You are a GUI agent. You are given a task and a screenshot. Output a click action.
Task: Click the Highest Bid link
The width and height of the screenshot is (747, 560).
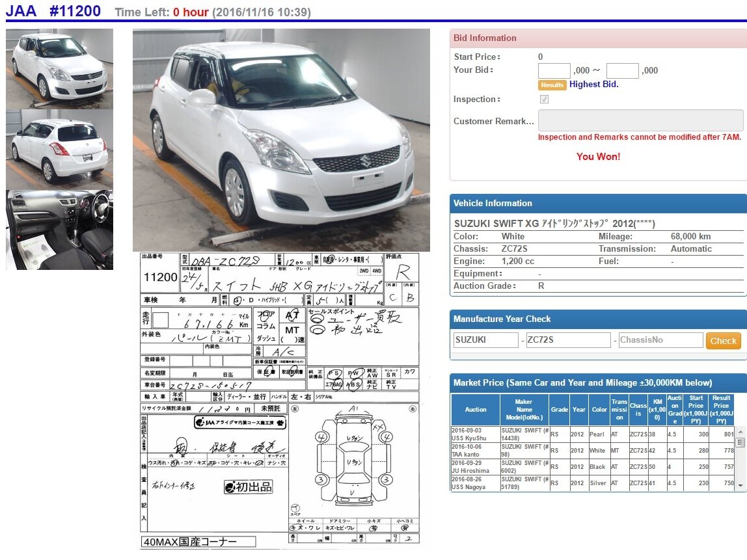(x=593, y=85)
